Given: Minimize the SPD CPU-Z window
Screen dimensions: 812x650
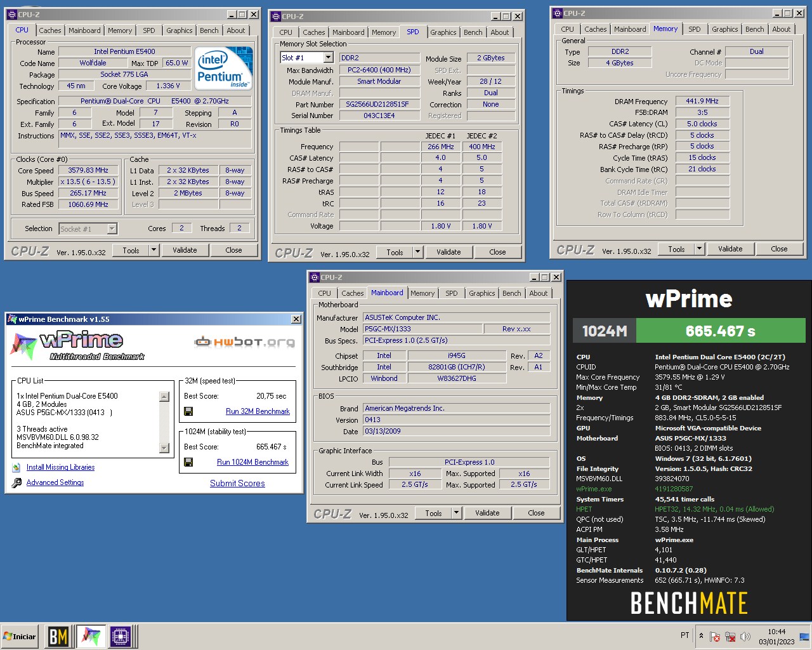Looking at the screenshot, I should 495,17.
